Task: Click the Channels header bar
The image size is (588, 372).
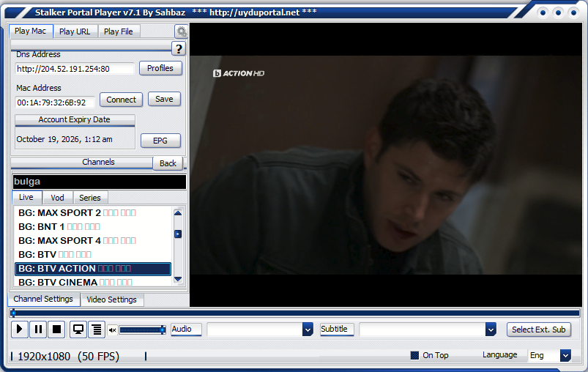Action: click(x=82, y=163)
